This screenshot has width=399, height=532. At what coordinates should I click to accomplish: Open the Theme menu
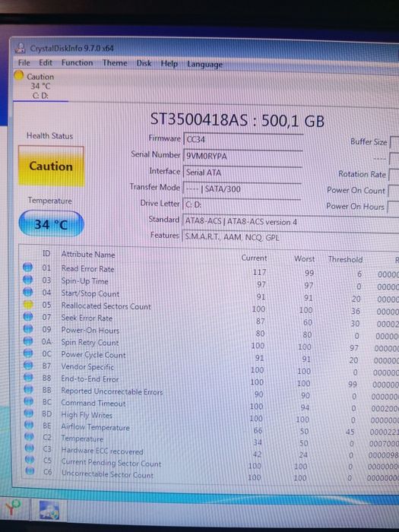(115, 63)
